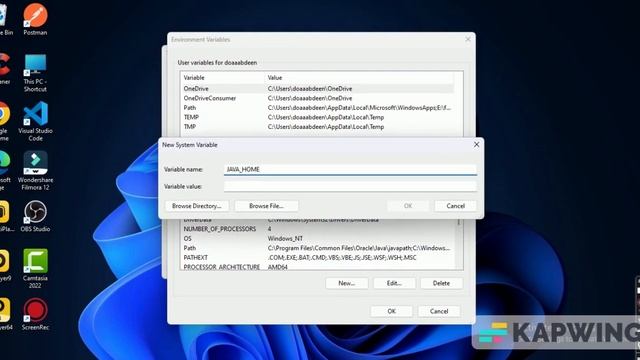Select the TMP user variable row
This screenshot has width=640, height=360.
[x=318, y=127]
